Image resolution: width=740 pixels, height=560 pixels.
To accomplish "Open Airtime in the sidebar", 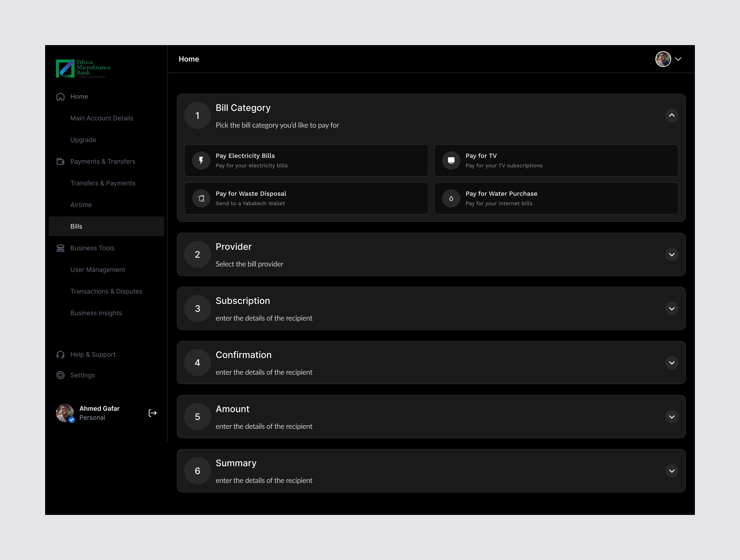I will pyautogui.click(x=81, y=205).
